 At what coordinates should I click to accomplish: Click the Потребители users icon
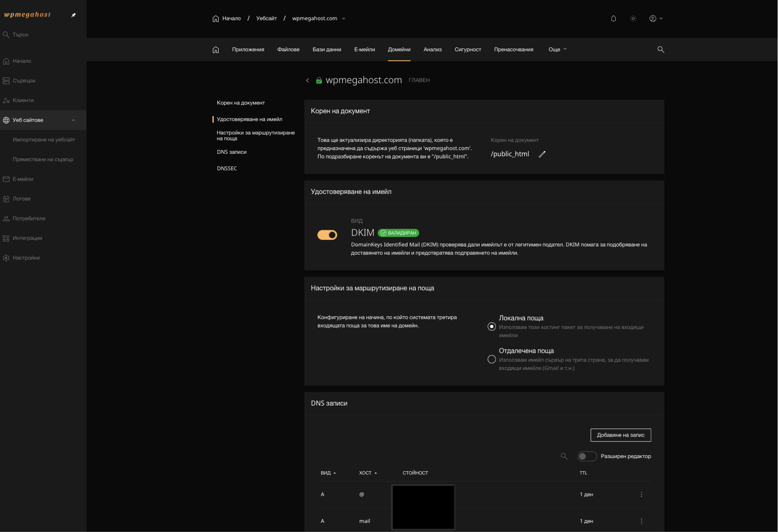coord(6,219)
